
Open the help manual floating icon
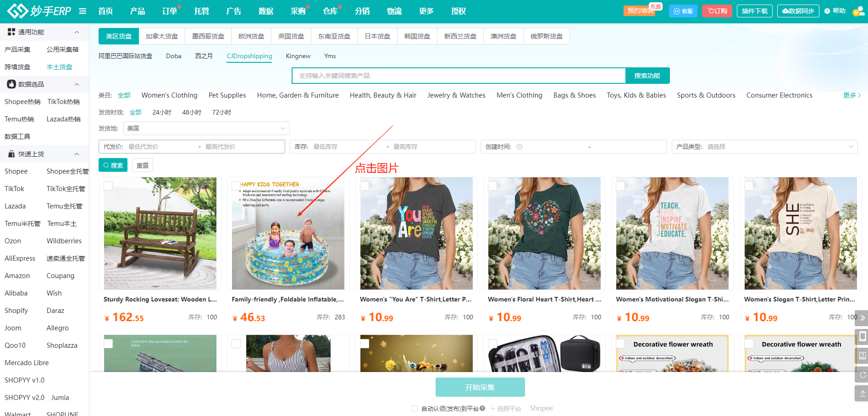click(862, 356)
